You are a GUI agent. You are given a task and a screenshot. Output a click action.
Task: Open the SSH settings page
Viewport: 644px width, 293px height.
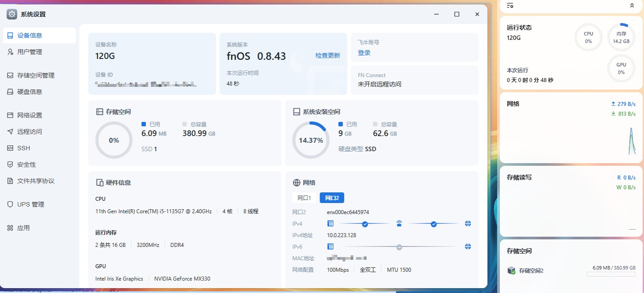click(23, 148)
